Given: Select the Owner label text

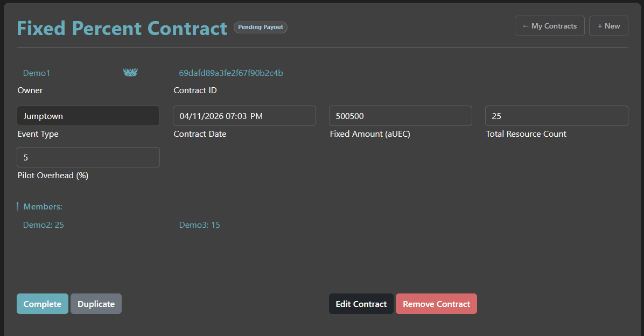Looking at the screenshot, I should (30, 90).
